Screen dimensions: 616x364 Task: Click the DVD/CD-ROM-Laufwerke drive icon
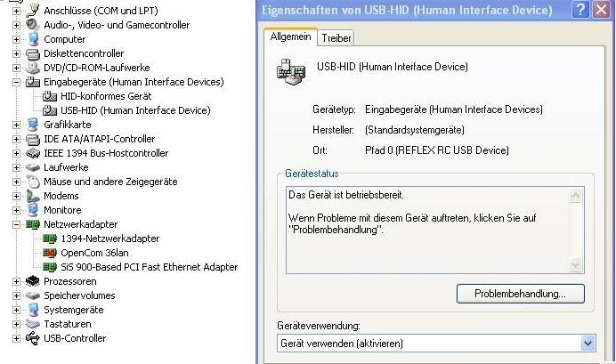click(x=34, y=68)
